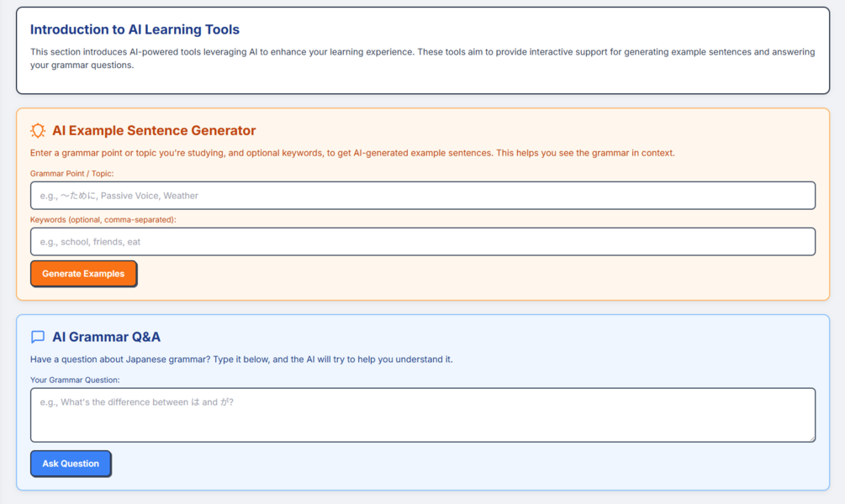This screenshot has width=845, height=504.
Task: Click empty blue area right of Ask Question
Action: pyautogui.click(x=471, y=464)
